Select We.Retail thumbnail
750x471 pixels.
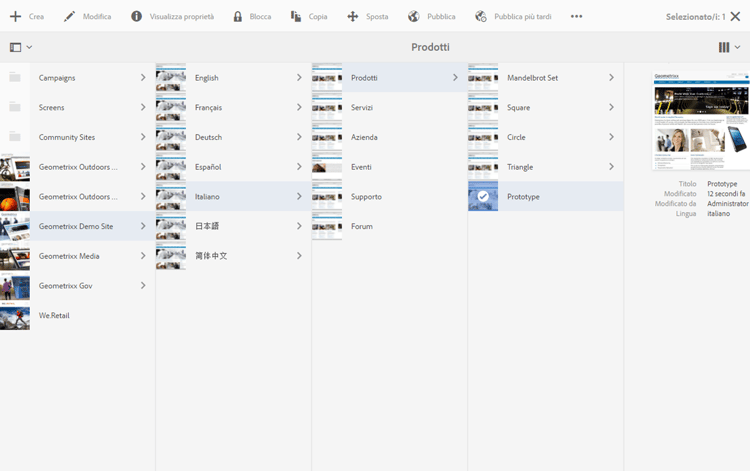tap(15, 315)
